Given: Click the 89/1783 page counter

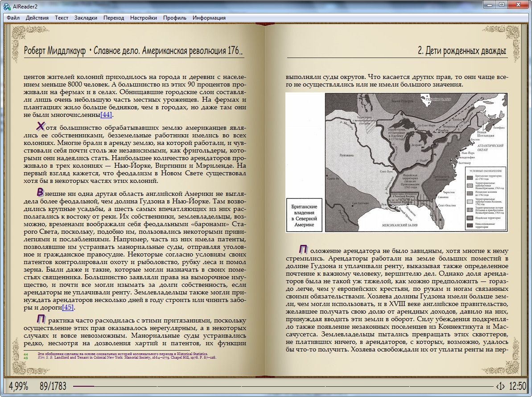Looking at the screenshot, I should click(x=52, y=386).
